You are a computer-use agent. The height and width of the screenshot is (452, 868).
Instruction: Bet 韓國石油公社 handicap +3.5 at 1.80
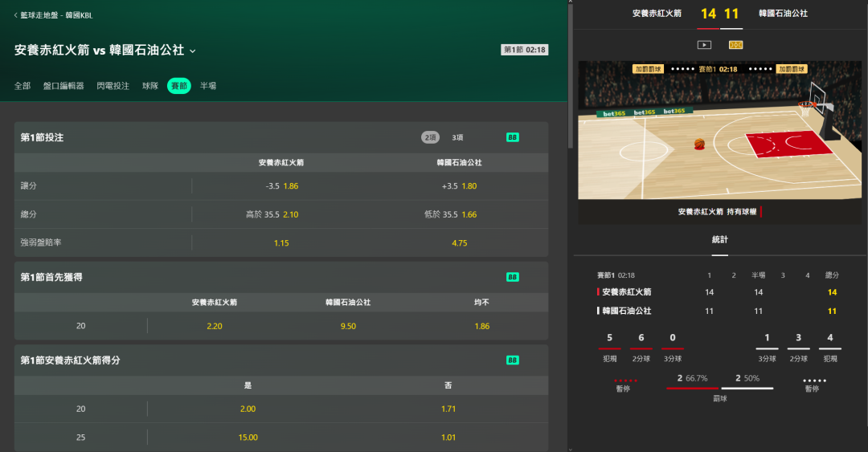pos(460,186)
